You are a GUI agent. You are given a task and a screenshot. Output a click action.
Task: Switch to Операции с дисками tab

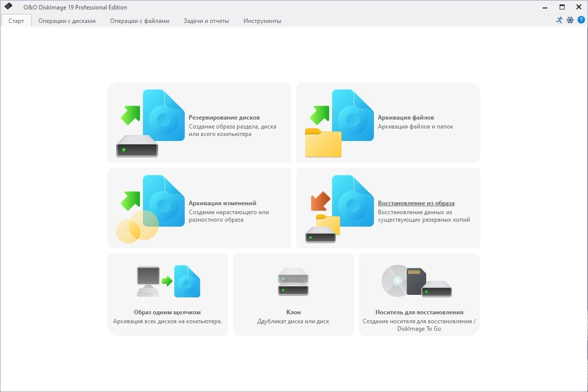[x=67, y=20]
